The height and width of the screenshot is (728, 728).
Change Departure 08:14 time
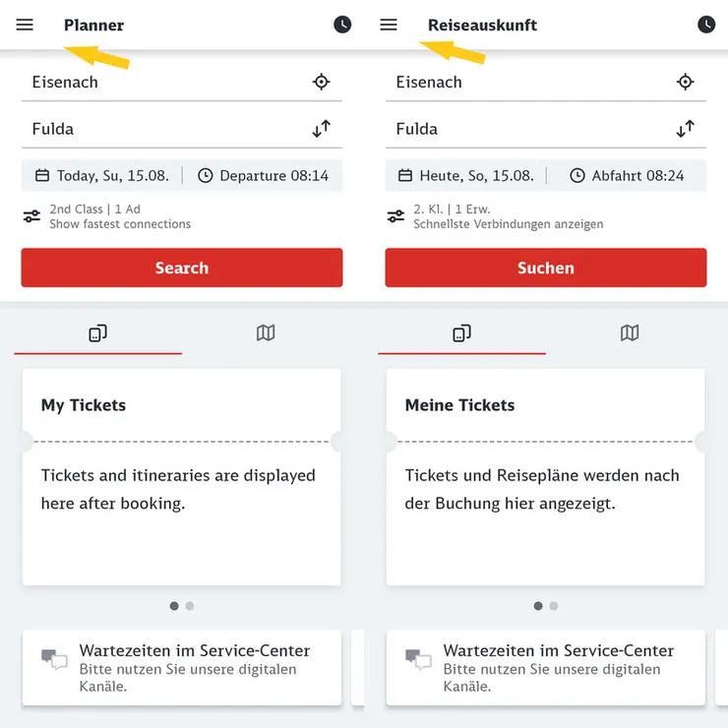(x=263, y=176)
